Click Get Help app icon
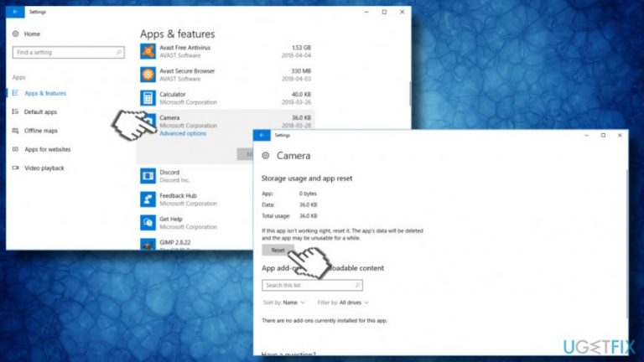This screenshot has height=362, width=644. point(148,223)
